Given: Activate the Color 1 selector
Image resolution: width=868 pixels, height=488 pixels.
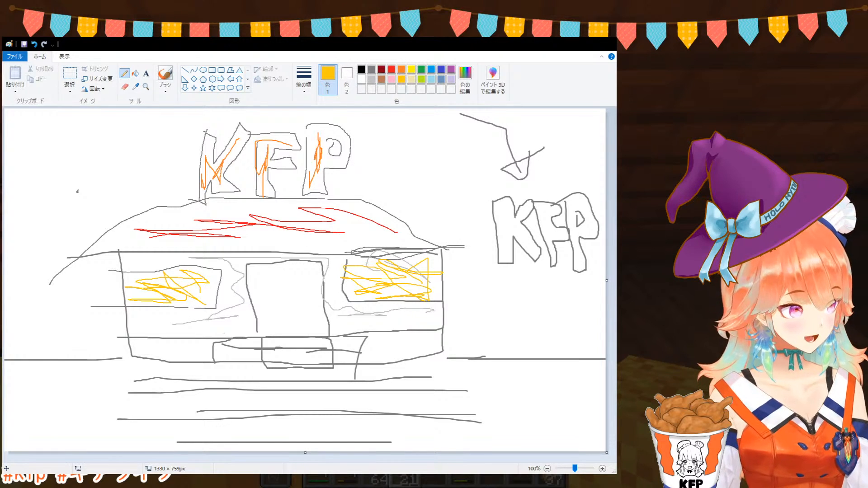Looking at the screenshot, I should (x=328, y=79).
